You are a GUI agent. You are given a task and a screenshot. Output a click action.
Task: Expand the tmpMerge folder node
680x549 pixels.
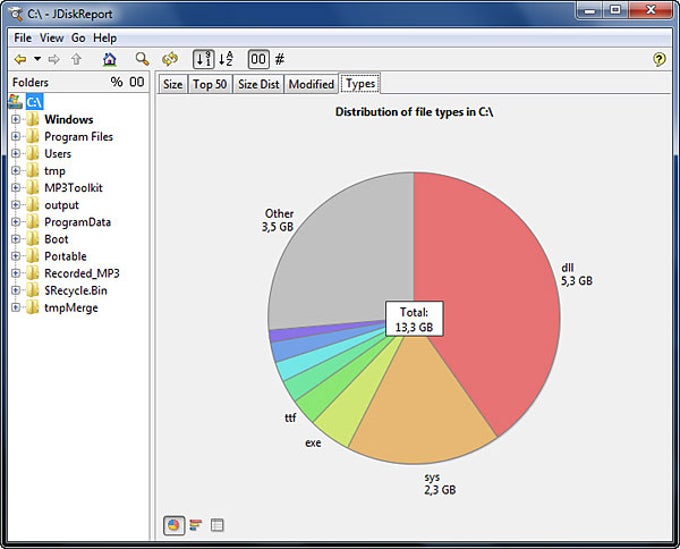coord(16,307)
